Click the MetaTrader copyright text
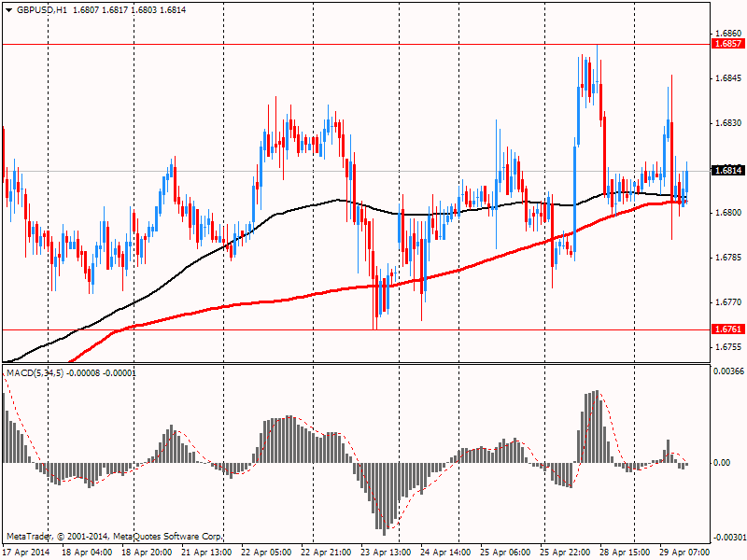 coord(114,537)
